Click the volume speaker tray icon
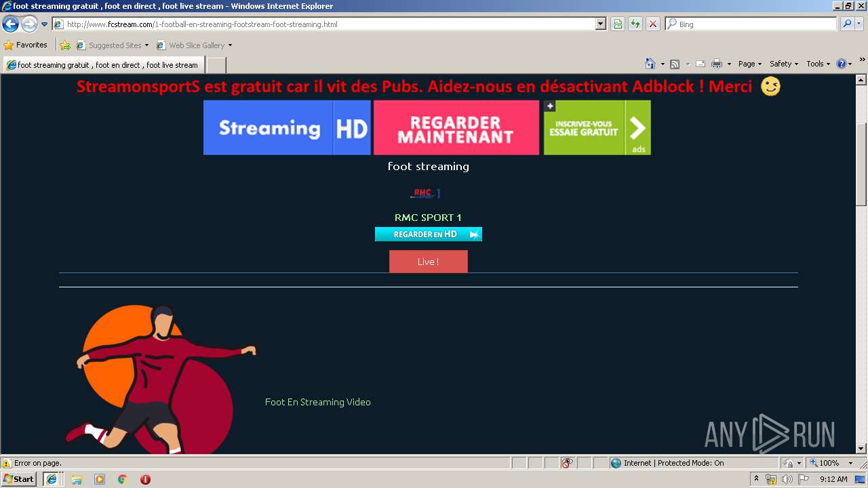Viewport: 868px width, 488px height. tap(787, 479)
